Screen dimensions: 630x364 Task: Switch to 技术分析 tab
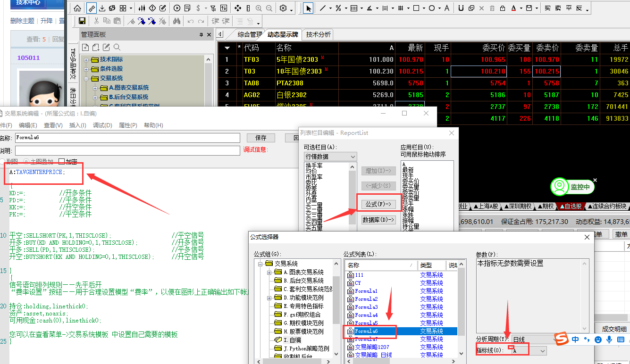[x=318, y=34]
